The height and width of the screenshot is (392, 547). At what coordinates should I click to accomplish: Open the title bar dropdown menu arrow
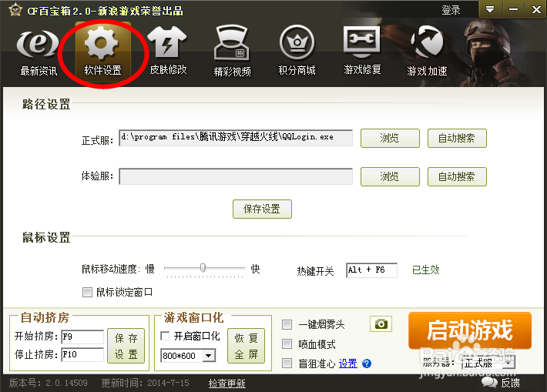click(x=490, y=9)
